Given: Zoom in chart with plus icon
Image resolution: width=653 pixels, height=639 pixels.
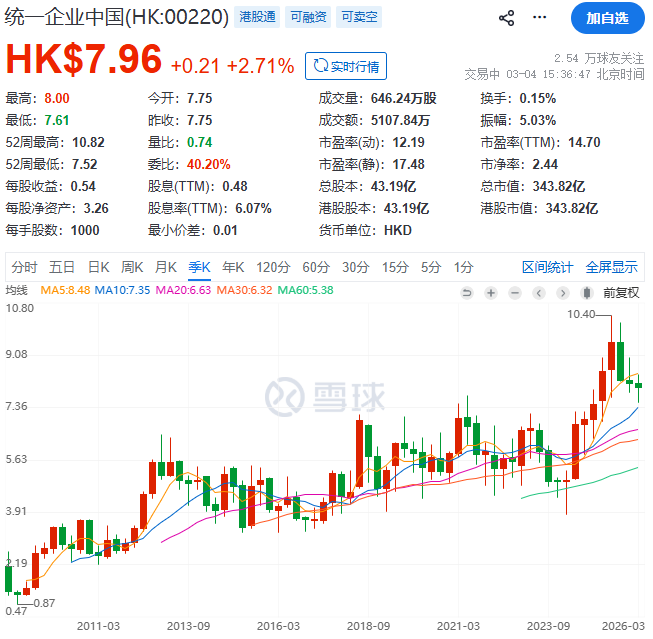Looking at the screenshot, I should click(x=490, y=292).
